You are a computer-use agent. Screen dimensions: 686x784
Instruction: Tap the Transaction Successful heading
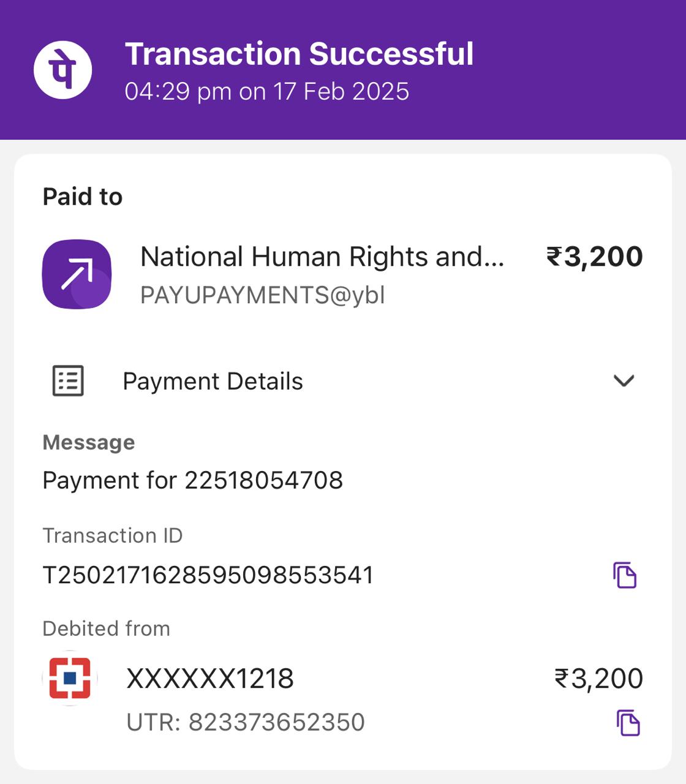(299, 54)
